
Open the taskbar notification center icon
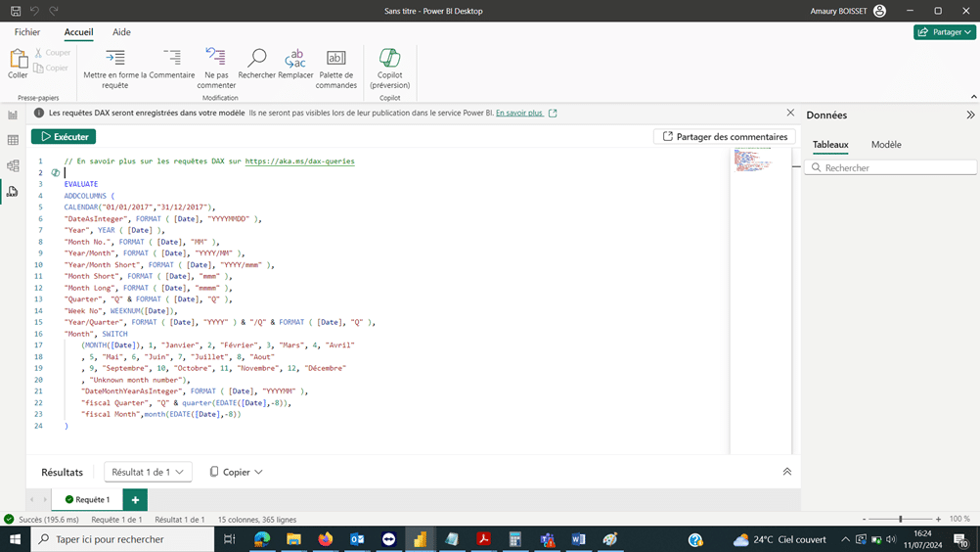(x=961, y=539)
